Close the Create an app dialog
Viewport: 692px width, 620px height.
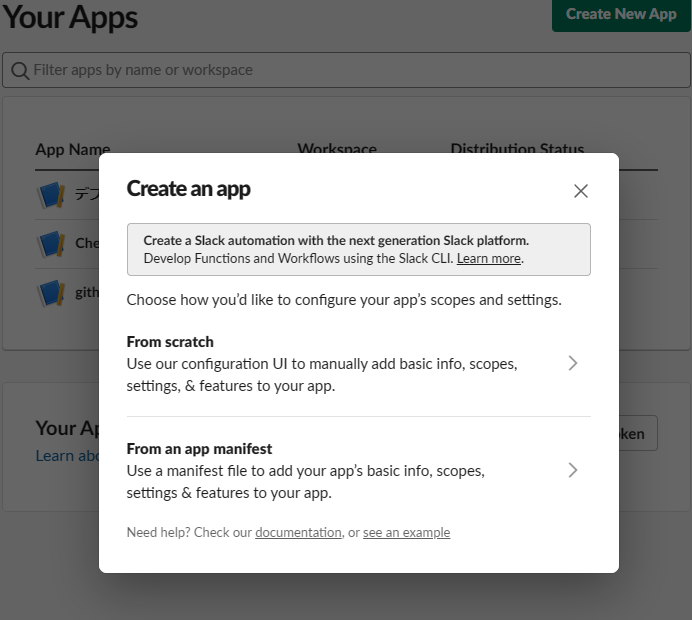pyautogui.click(x=580, y=191)
